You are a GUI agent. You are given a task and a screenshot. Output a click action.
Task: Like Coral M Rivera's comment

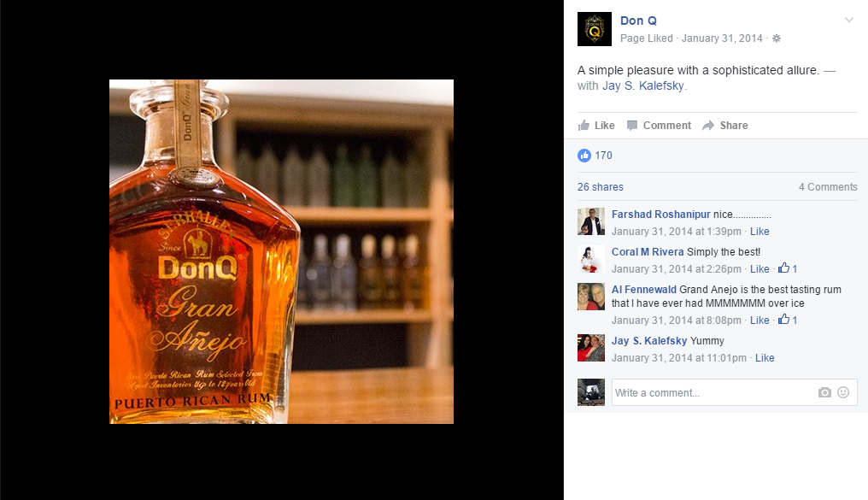click(759, 269)
